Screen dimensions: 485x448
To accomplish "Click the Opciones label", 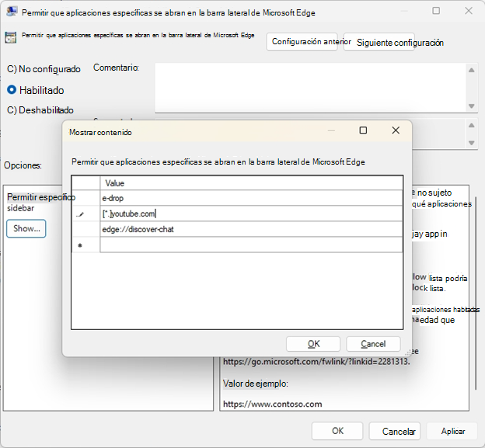I will (23, 165).
